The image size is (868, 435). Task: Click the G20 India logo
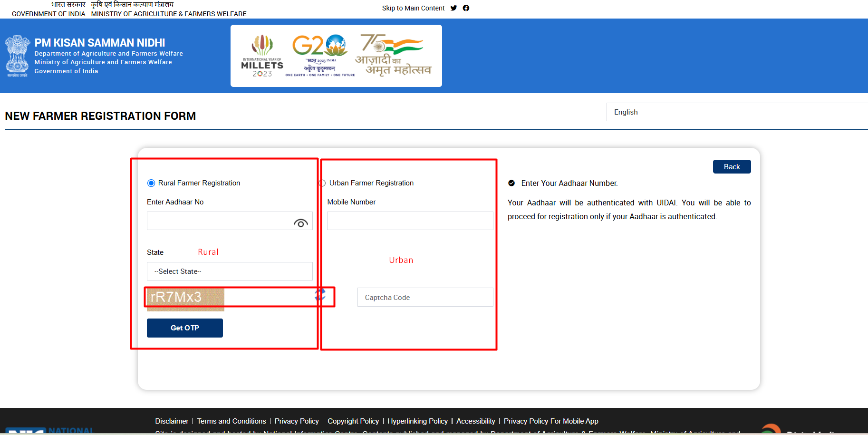[320, 56]
